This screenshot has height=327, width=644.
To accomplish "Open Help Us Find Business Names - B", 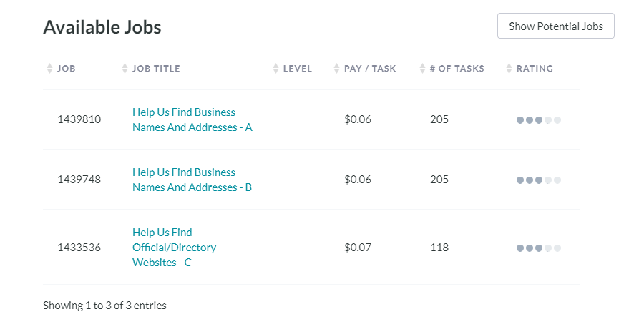I will (192, 180).
